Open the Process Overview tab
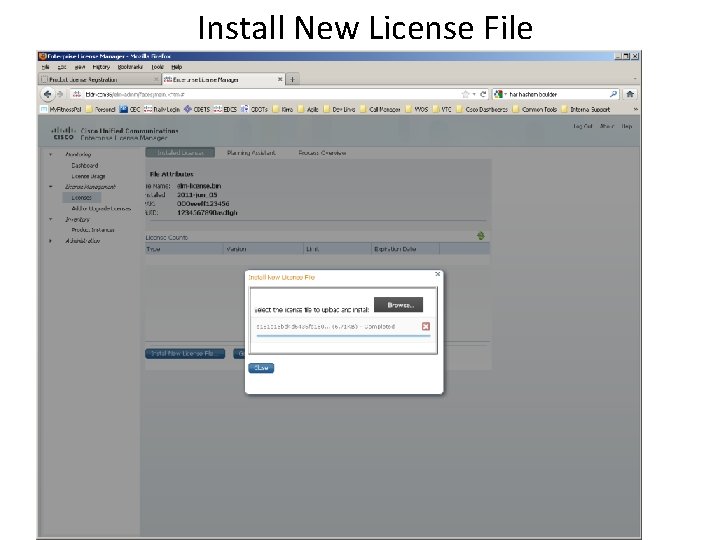This screenshot has height=540, width=720. click(322, 152)
